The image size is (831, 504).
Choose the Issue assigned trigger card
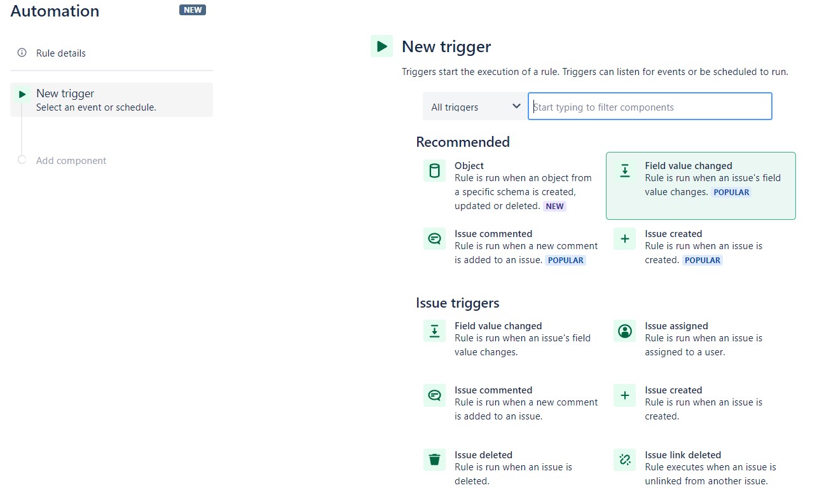699,338
